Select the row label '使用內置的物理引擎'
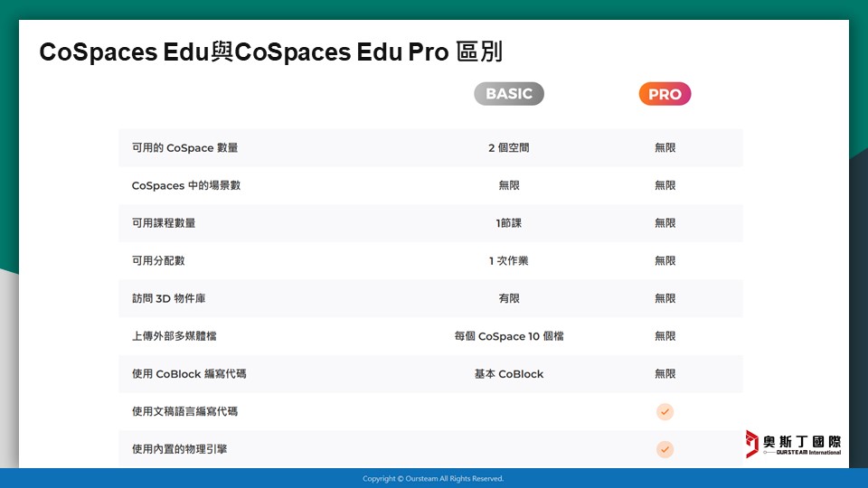The width and height of the screenshot is (868, 488). (179, 449)
